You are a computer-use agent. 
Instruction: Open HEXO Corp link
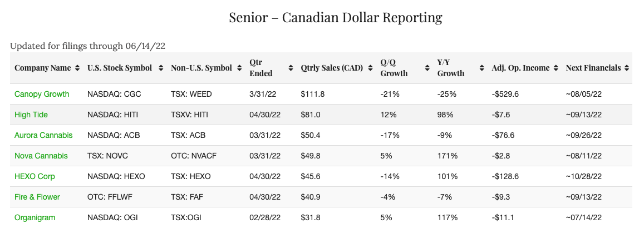pos(35,176)
